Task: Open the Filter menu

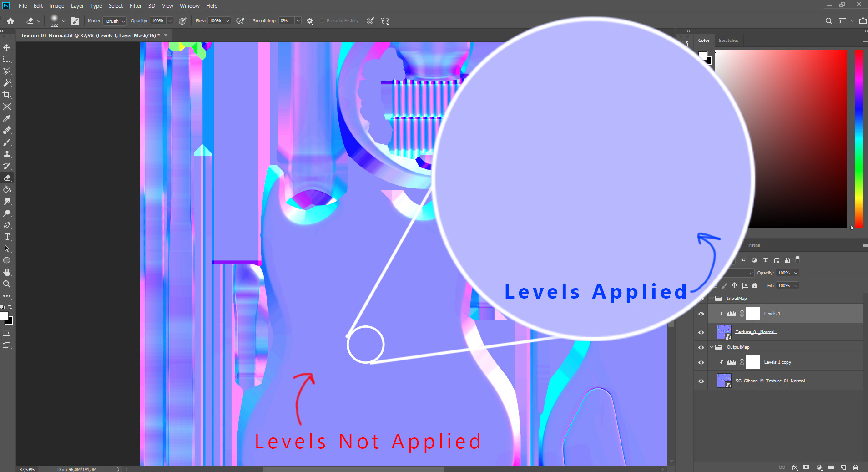Action: coord(136,6)
